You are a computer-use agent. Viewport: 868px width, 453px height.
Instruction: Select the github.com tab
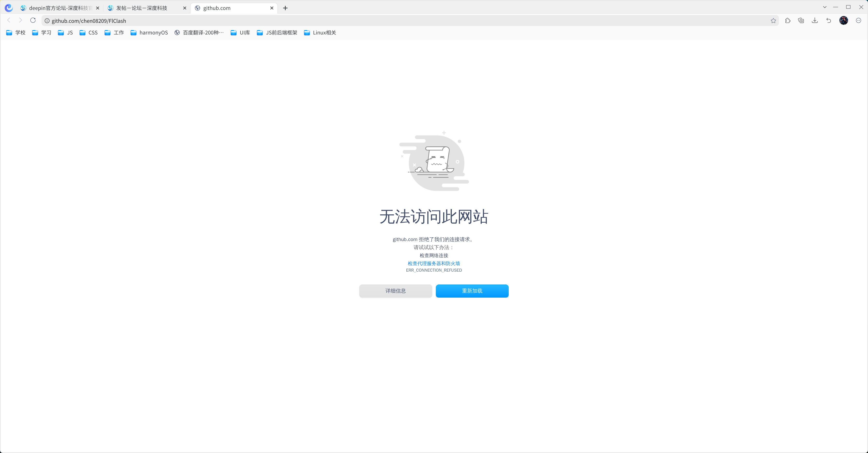[234, 8]
